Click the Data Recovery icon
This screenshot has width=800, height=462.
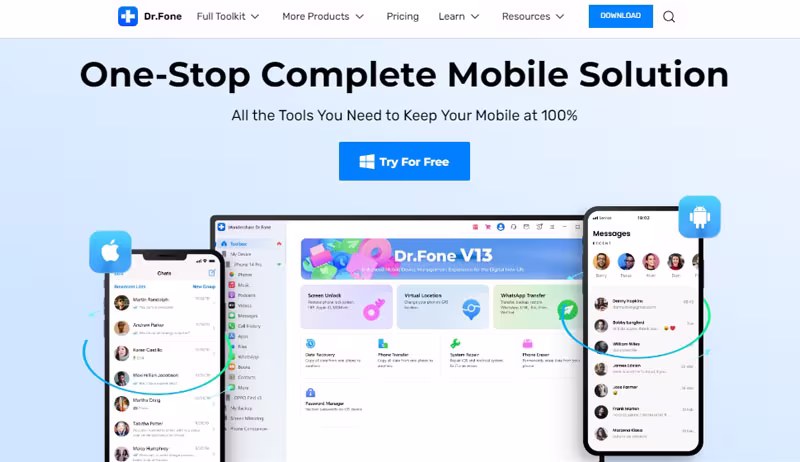tap(310, 344)
